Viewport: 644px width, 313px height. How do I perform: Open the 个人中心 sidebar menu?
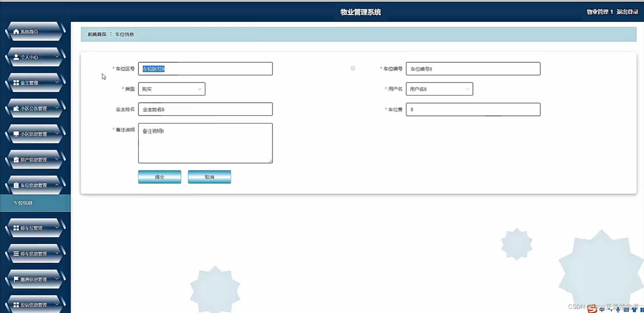pos(35,57)
